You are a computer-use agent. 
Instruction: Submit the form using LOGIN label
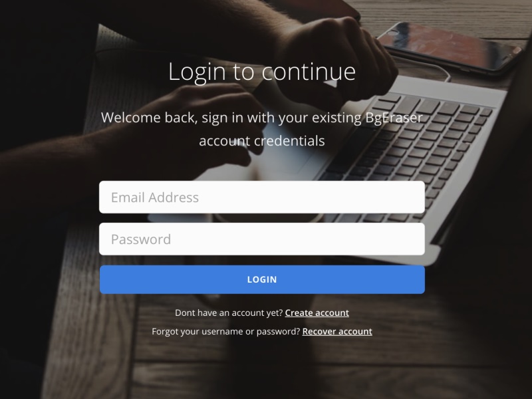click(262, 279)
